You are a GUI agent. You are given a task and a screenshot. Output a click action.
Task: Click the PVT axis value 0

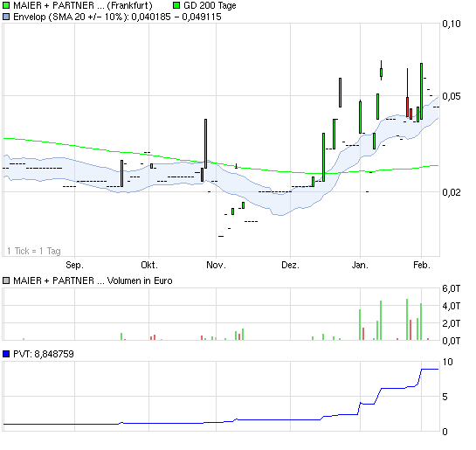tap(445, 432)
